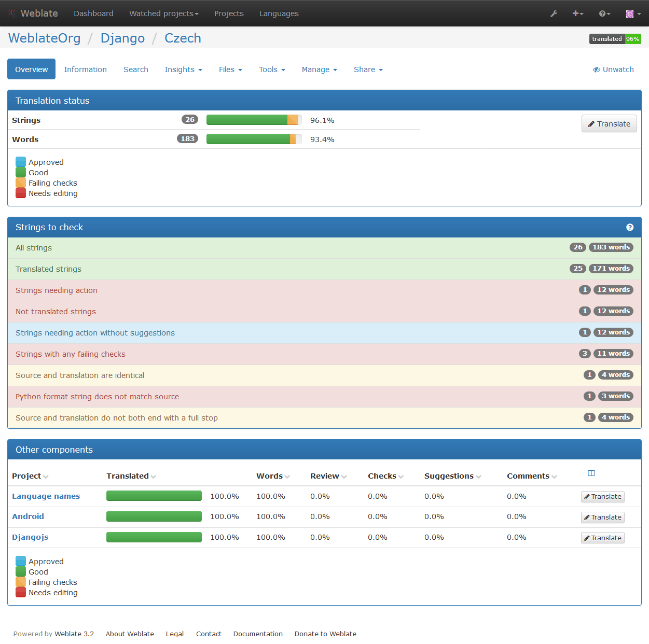This screenshot has height=644, width=649.
Task: Open the Djangojs component link
Action: [30, 537]
